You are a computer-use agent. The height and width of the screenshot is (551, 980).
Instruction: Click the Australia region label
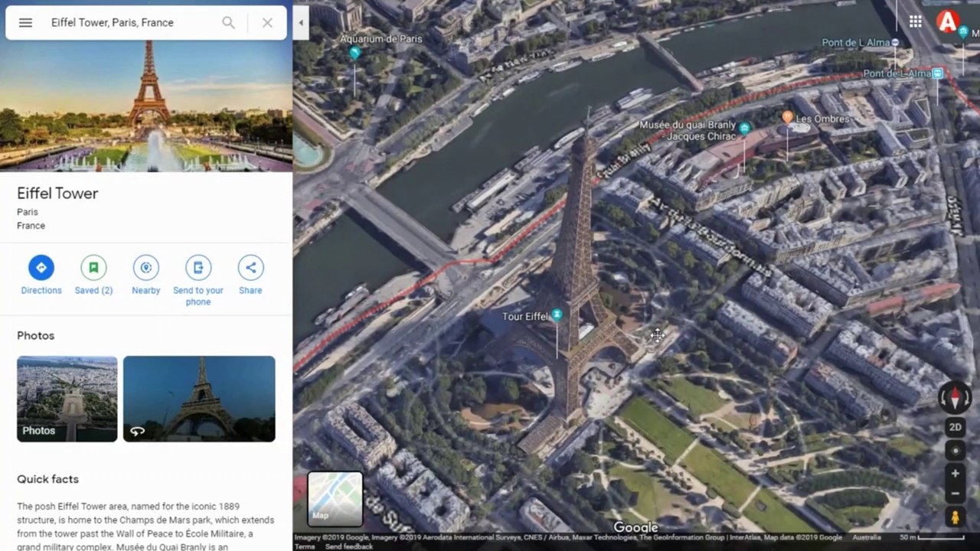click(x=867, y=537)
